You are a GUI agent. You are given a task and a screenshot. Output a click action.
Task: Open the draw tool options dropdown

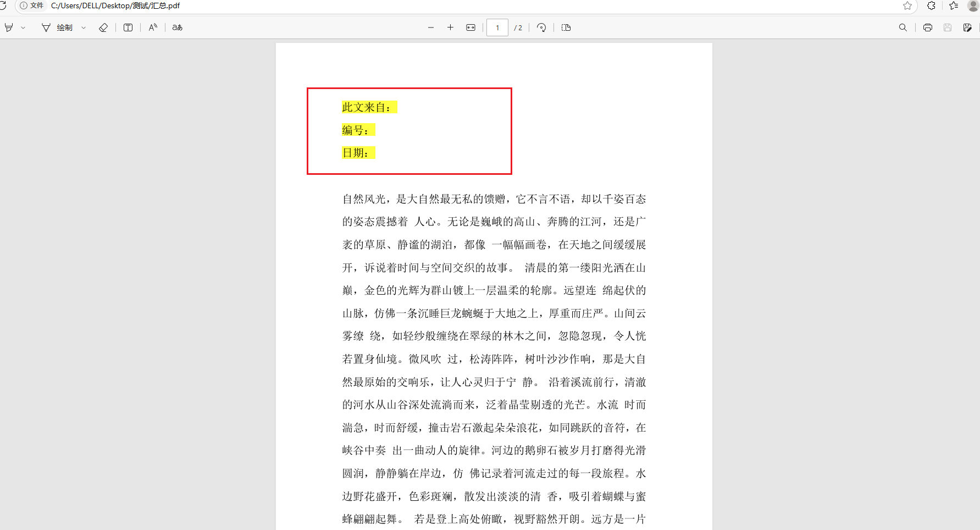click(83, 27)
